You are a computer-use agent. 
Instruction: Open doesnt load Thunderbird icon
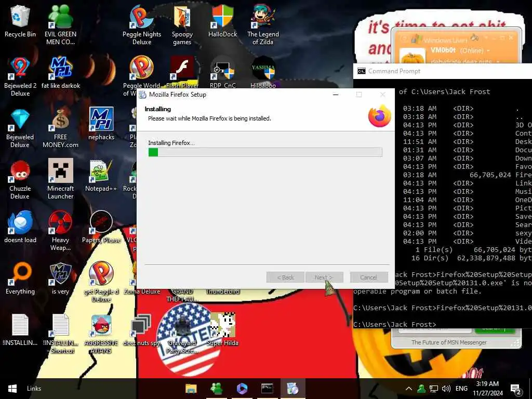coord(20,227)
